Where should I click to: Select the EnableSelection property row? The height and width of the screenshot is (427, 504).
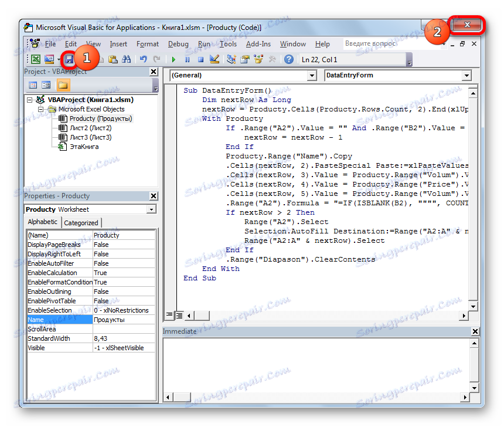pyautogui.click(x=91, y=310)
